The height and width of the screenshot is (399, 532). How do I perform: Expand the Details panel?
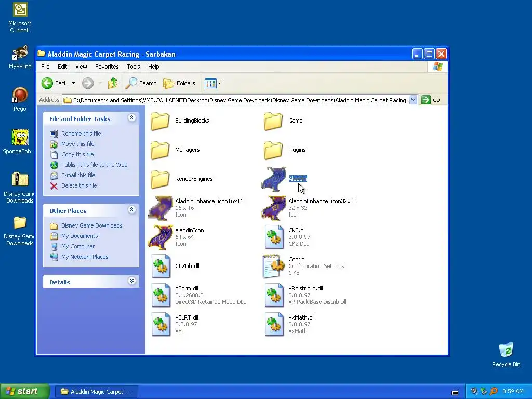point(131,281)
